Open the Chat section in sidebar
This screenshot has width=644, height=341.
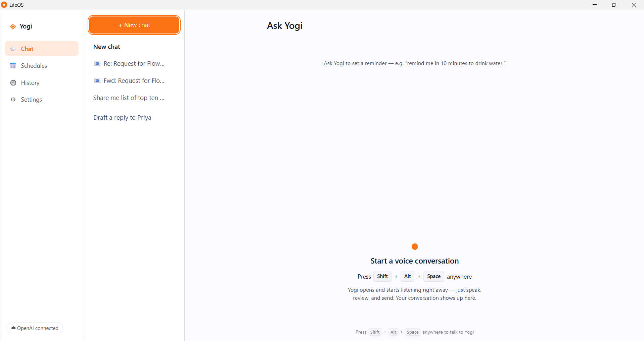pyautogui.click(x=42, y=49)
